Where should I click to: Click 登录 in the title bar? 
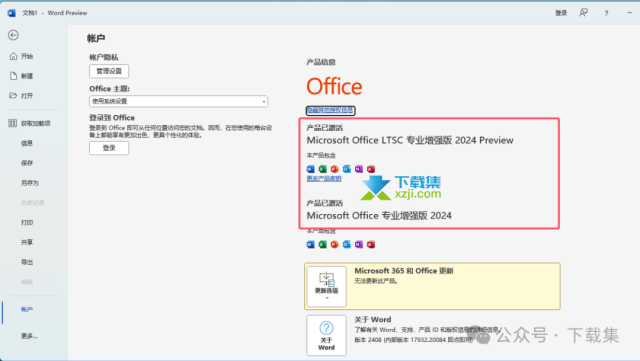pyautogui.click(x=561, y=13)
